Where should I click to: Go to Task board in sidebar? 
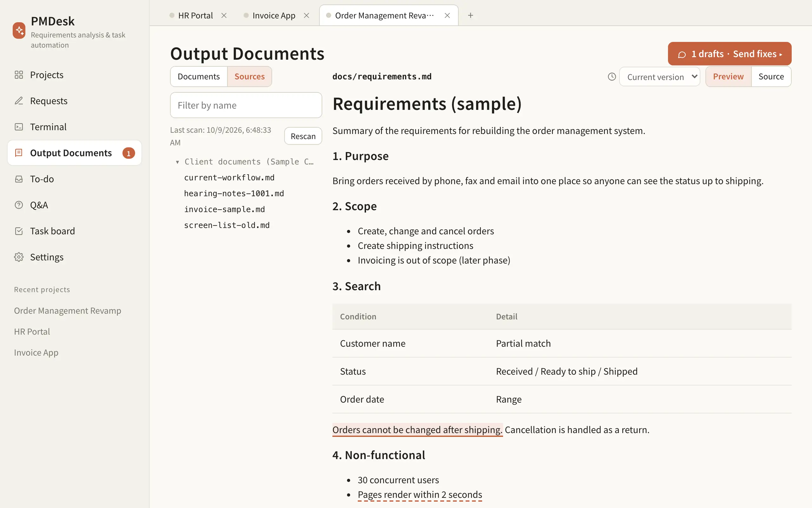click(x=75, y=231)
